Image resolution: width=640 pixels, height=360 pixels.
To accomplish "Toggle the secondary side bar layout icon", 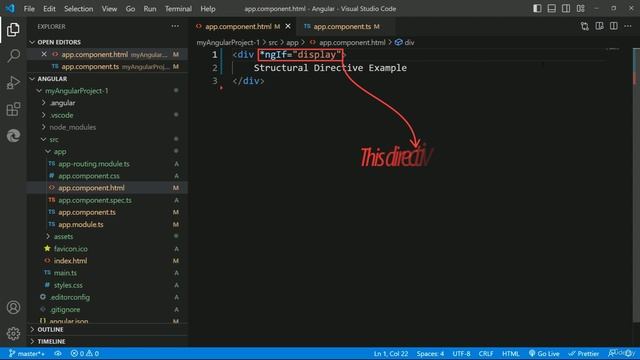I will tap(566, 9).
